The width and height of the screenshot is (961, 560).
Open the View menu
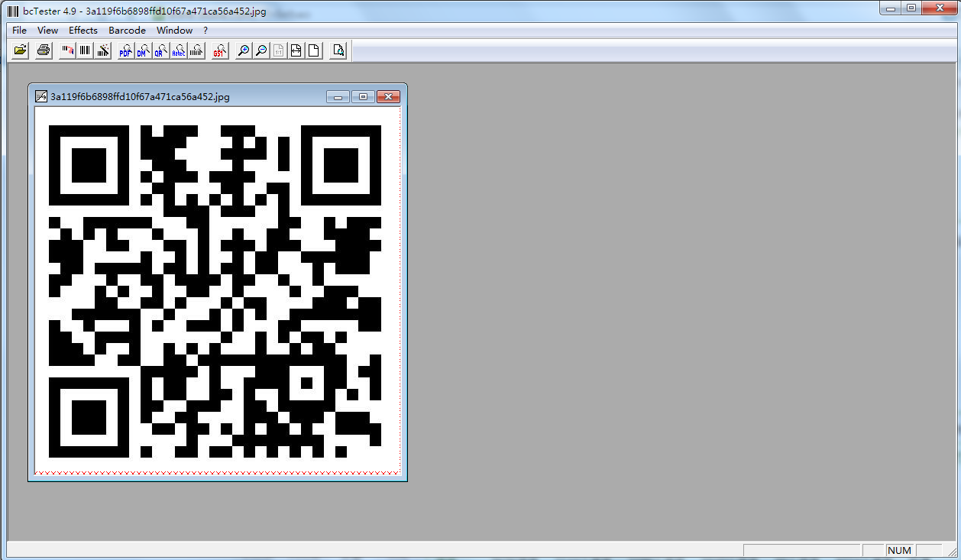click(47, 31)
